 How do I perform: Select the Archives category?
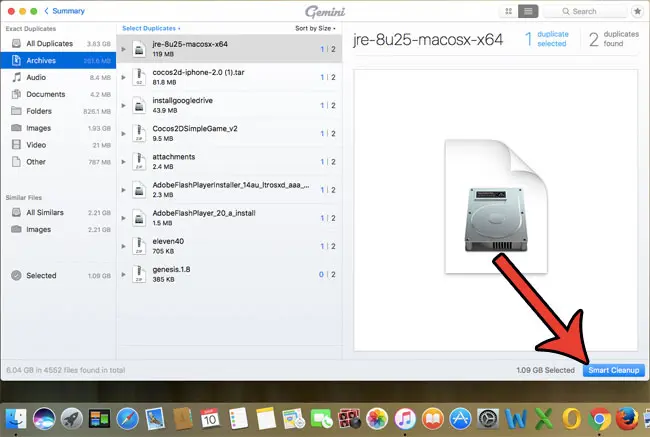[x=58, y=61]
